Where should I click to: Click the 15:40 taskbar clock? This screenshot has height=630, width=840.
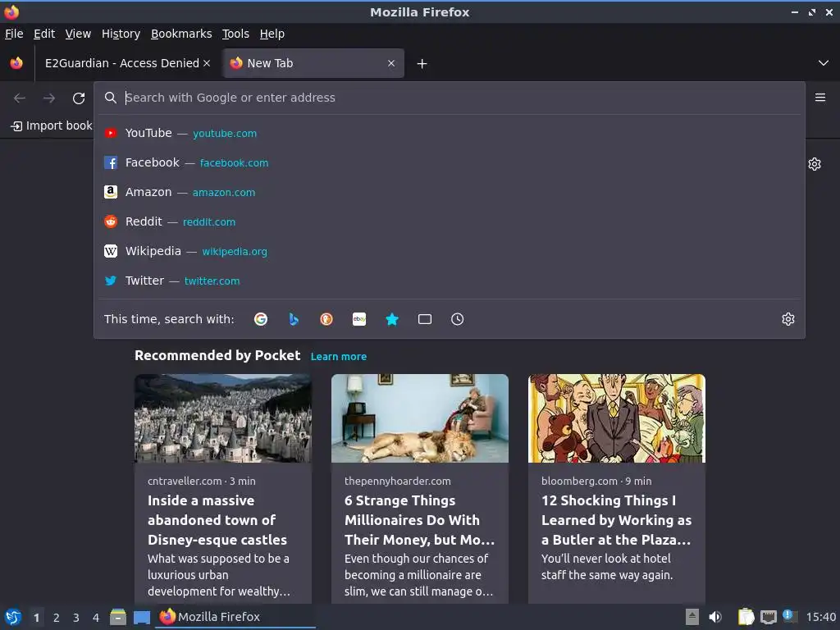(x=820, y=617)
